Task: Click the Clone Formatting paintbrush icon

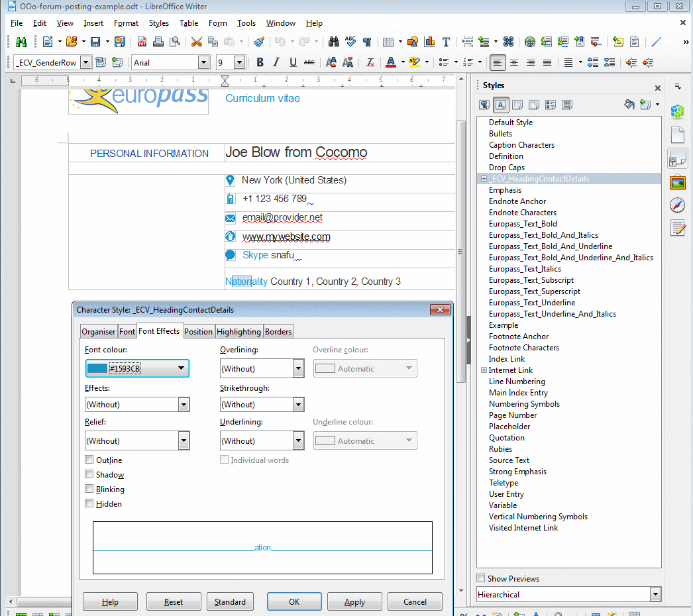Action: 259,42
